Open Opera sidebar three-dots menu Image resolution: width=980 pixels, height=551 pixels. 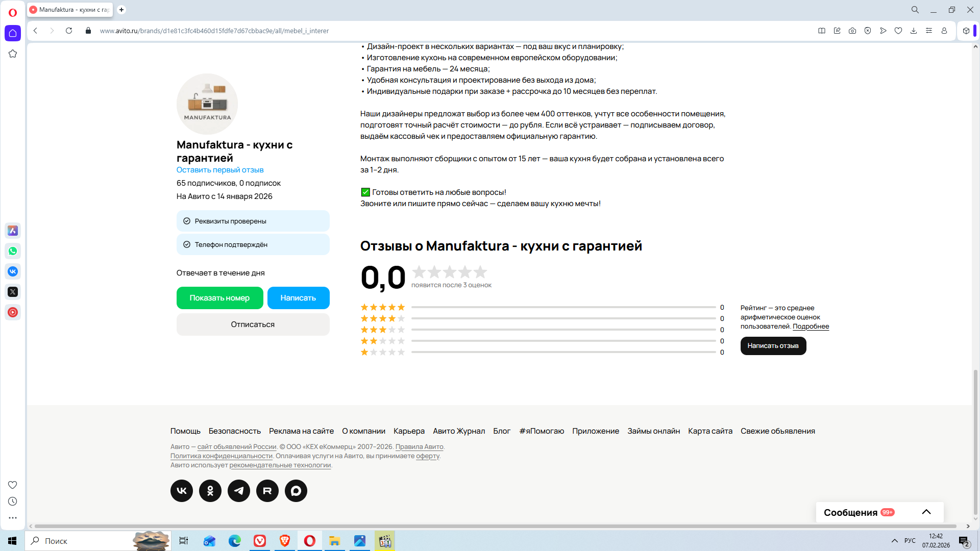(x=13, y=518)
